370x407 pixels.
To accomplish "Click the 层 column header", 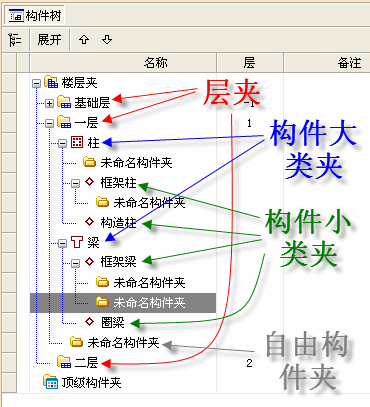I will point(249,62).
